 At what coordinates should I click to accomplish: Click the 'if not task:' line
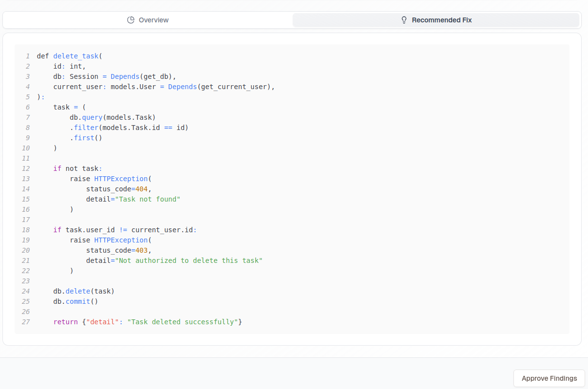click(78, 168)
